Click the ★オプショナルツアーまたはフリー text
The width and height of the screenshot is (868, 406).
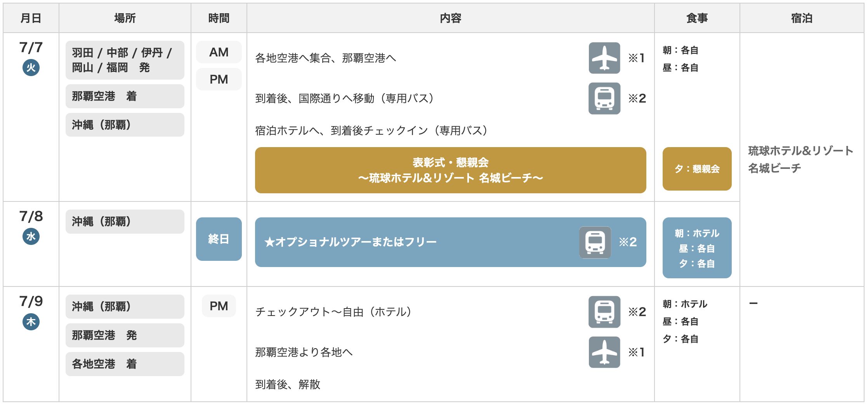click(x=350, y=242)
